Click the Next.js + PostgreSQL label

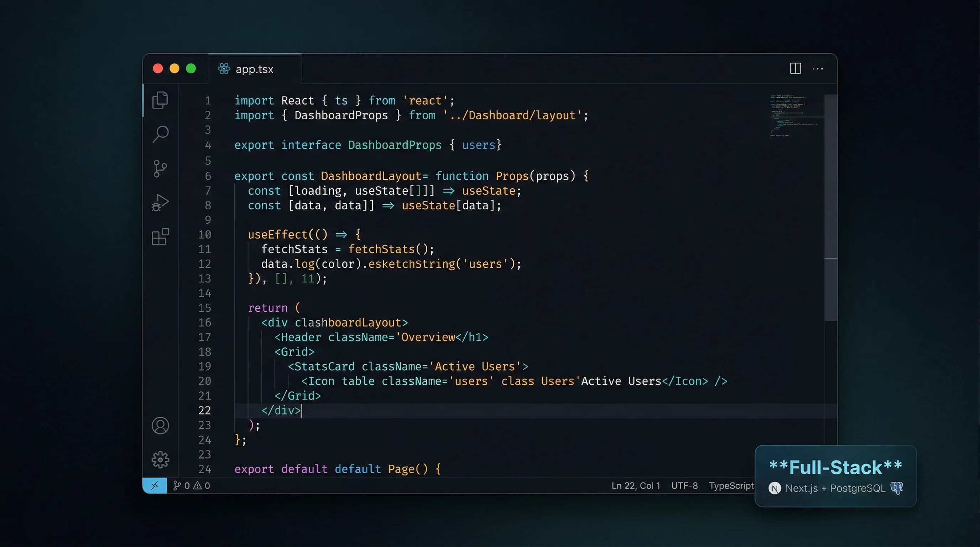pyautogui.click(x=835, y=488)
